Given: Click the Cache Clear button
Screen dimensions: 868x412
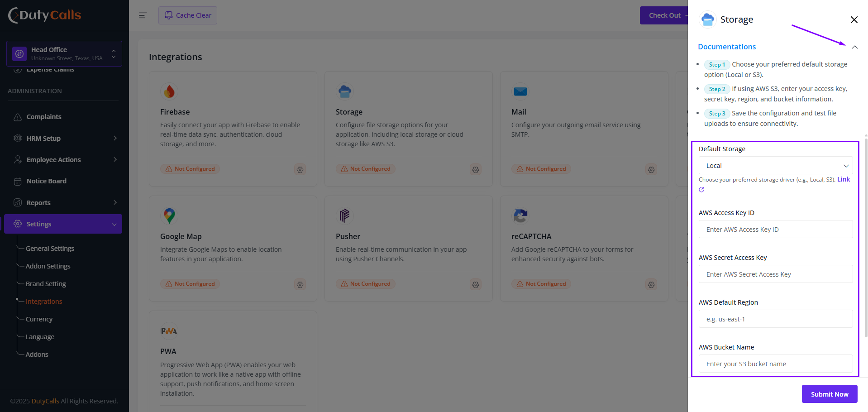Looking at the screenshot, I should pyautogui.click(x=188, y=15).
